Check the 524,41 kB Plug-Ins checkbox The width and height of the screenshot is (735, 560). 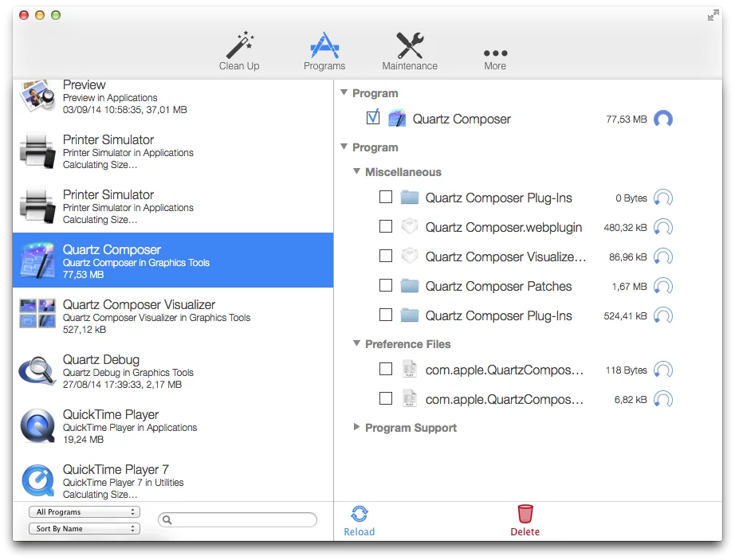(386, 315)
